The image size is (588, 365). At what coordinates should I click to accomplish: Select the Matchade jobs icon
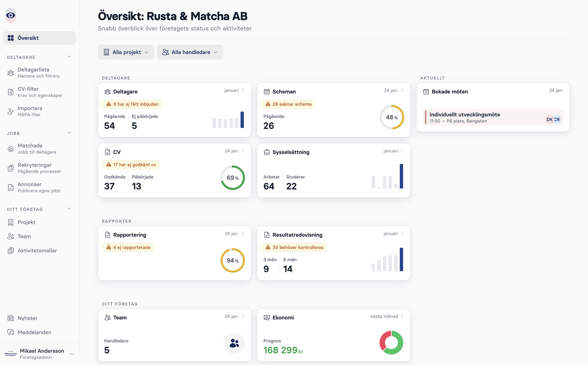(x=10, y=149)
